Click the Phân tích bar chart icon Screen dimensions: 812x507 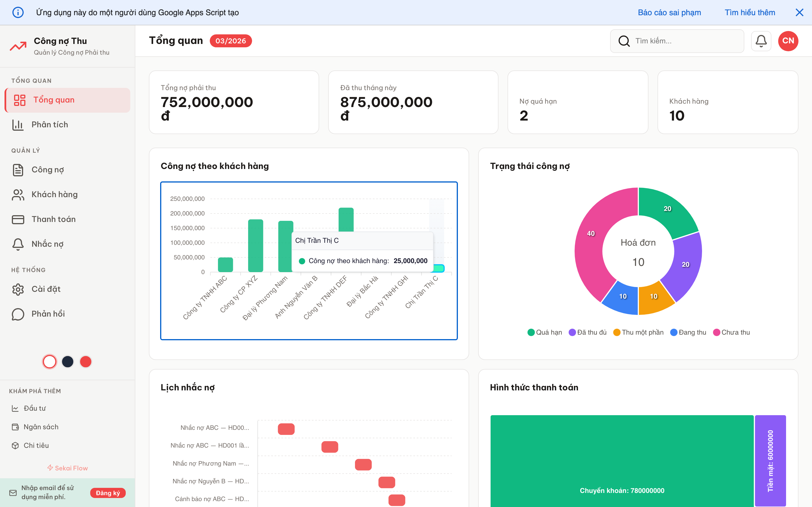pyautogui.click(x=18, y=125)
